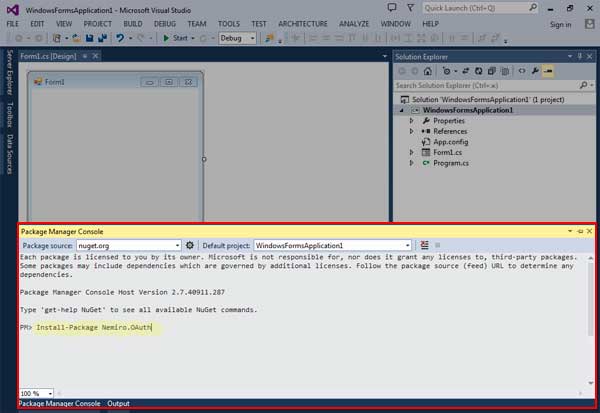This screenshot has width=600, height=413.
Task: Select App.config in Solution Explorer
Action: pyautogui.click(x=450, y=142)
